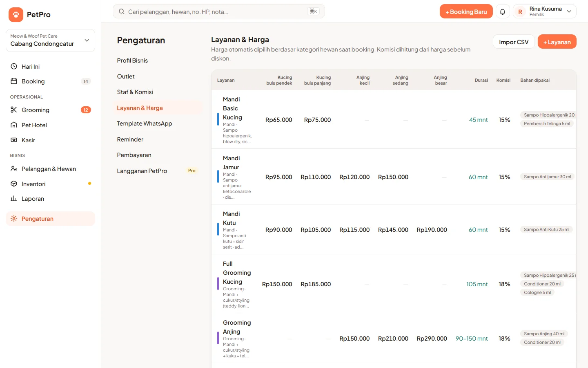The width and height of the screenshot is (588, 368).
Task: Click the Inventori box icon
Action: 14,184
